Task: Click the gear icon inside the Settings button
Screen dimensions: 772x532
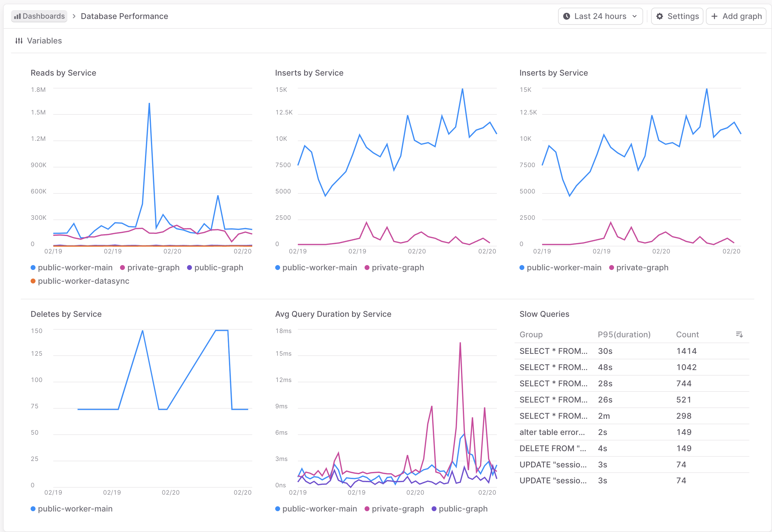Action: coord(659,16)
